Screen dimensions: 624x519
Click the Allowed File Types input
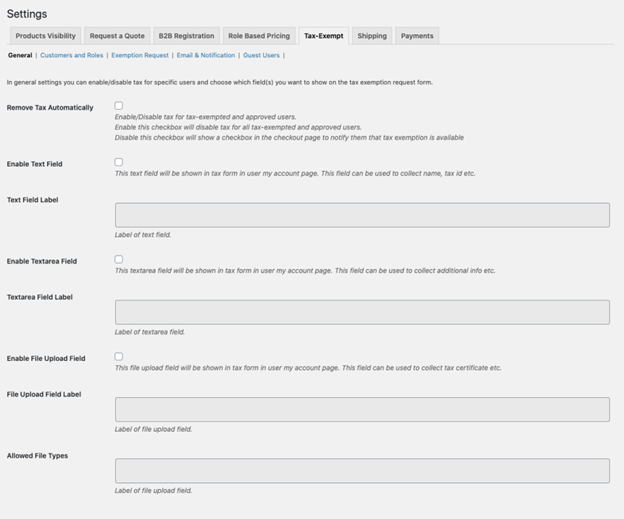pos(362,470)
